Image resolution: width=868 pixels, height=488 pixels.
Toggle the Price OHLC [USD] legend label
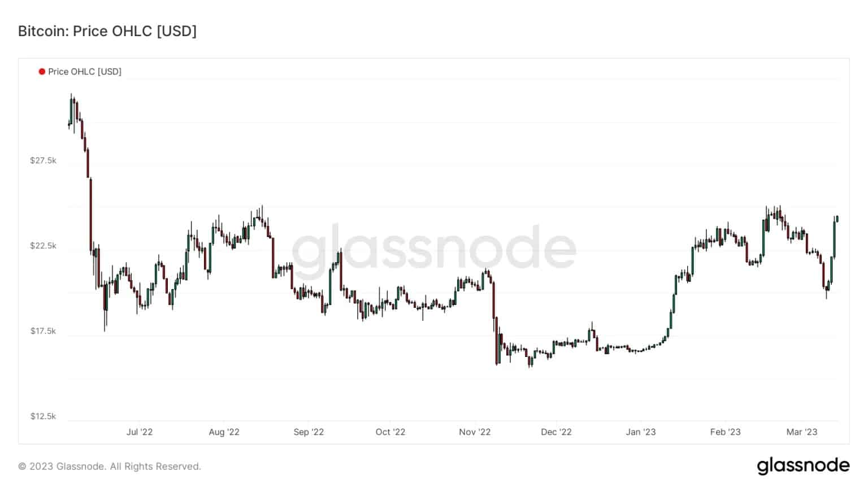click(x=85, y=72)
